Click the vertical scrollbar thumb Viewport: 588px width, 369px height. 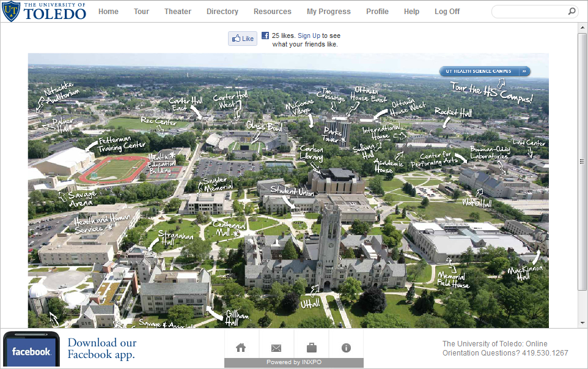582,162
